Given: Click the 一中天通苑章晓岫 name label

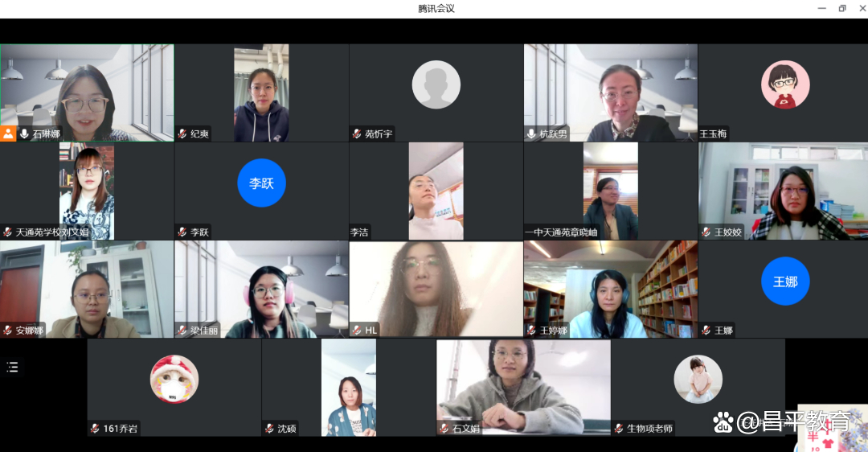Looking at the screenshot, I should [561, 232].
